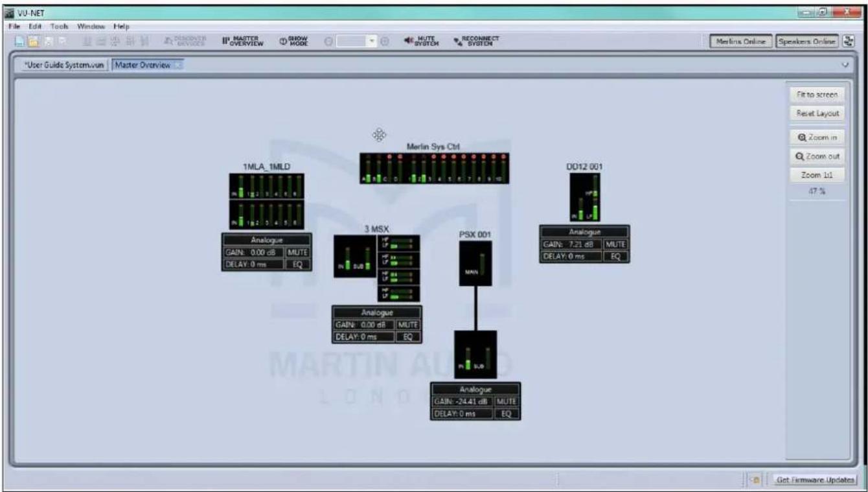868x492 pixels.
Task: Open the Tools menu
Action: pyautogui.click(x=59, y=27)
